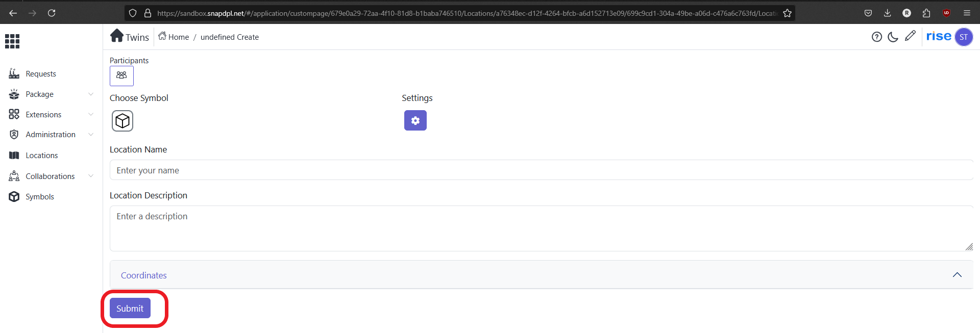Open the Requests sidebar icon
The height and width of the screenshot is (333, 980).
coord(14,73)
